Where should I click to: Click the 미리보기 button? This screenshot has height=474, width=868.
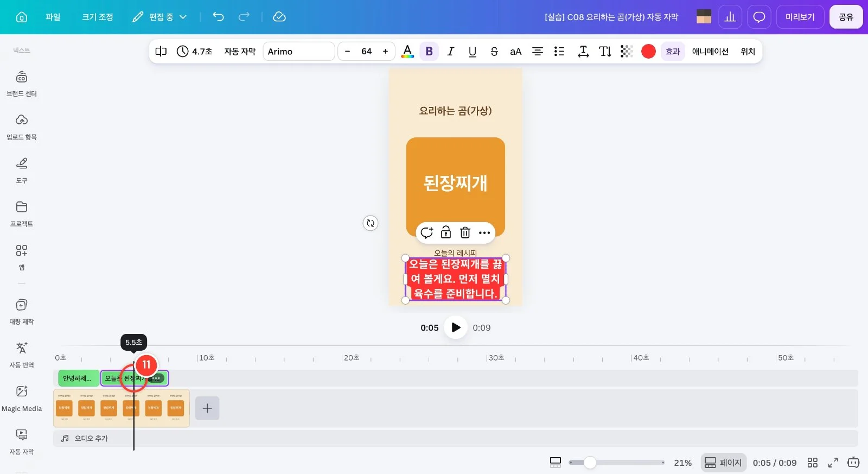[800, 17]
